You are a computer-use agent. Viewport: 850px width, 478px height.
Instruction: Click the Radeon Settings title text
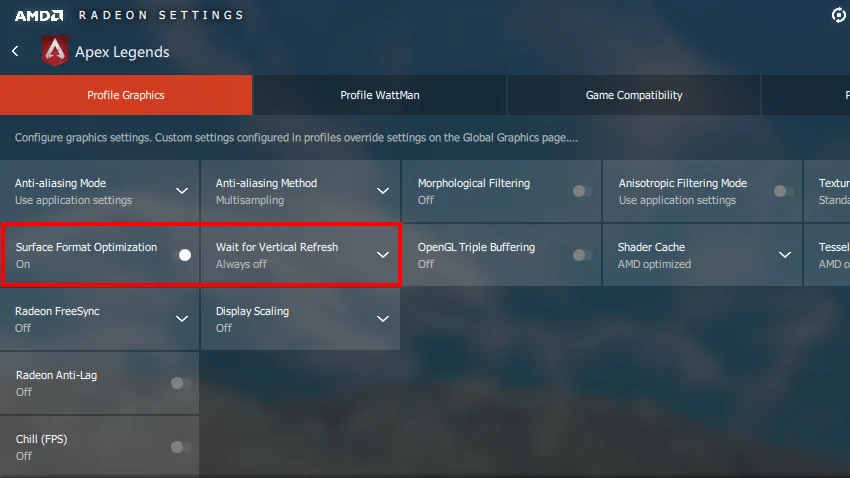point(162,15)
